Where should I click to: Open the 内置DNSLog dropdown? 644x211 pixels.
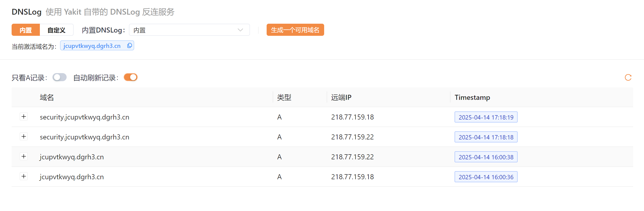[x=189, y=30]
